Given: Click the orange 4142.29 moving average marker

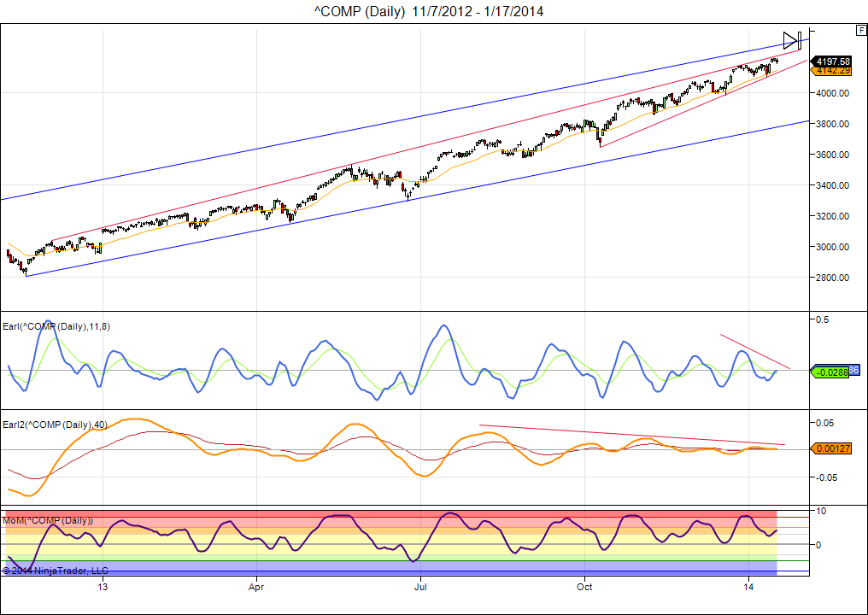Looking at the screenshot, I should point(831,71).
